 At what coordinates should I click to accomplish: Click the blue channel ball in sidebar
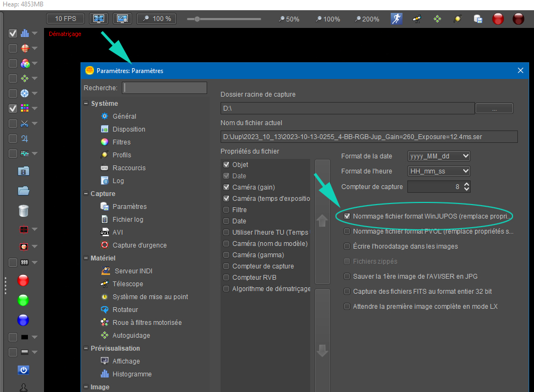click(23, 320)
